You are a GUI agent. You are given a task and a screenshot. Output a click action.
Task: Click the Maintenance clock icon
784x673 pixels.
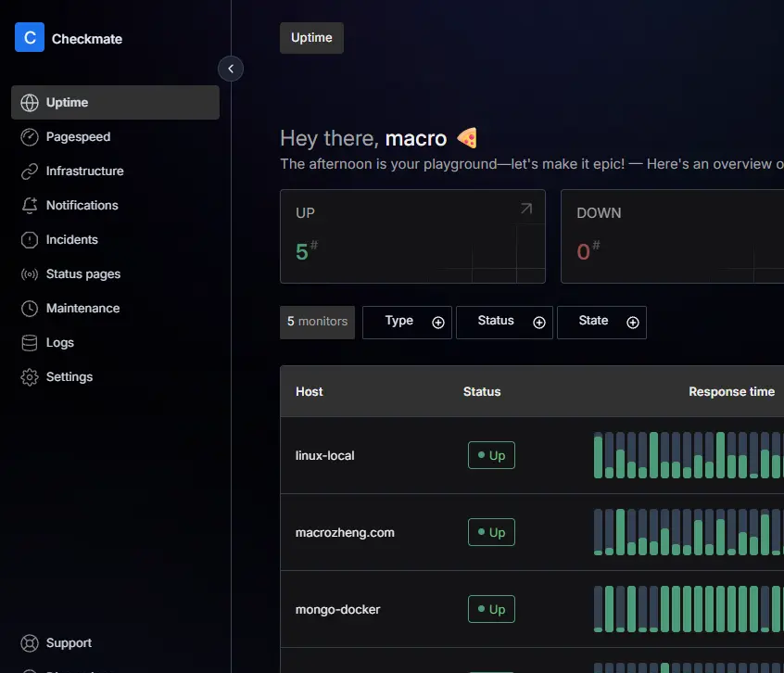pos(30,309)
